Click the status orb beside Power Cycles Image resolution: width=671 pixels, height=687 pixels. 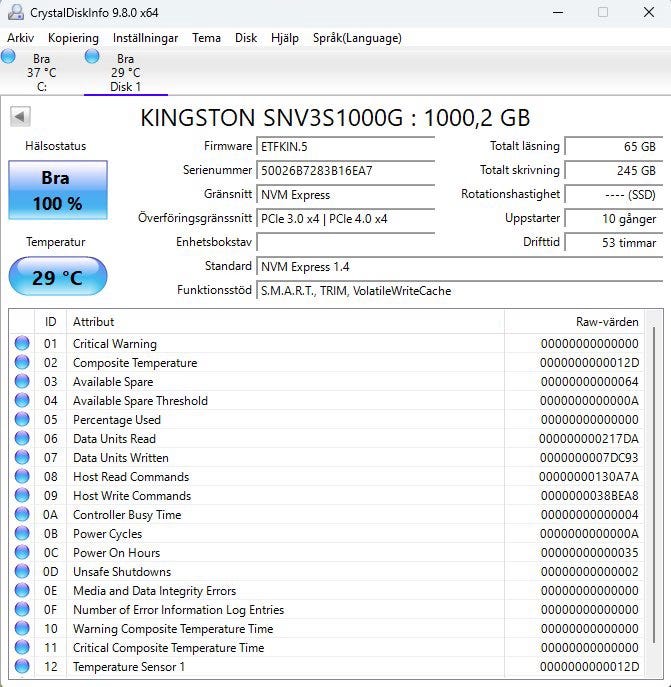22,534
